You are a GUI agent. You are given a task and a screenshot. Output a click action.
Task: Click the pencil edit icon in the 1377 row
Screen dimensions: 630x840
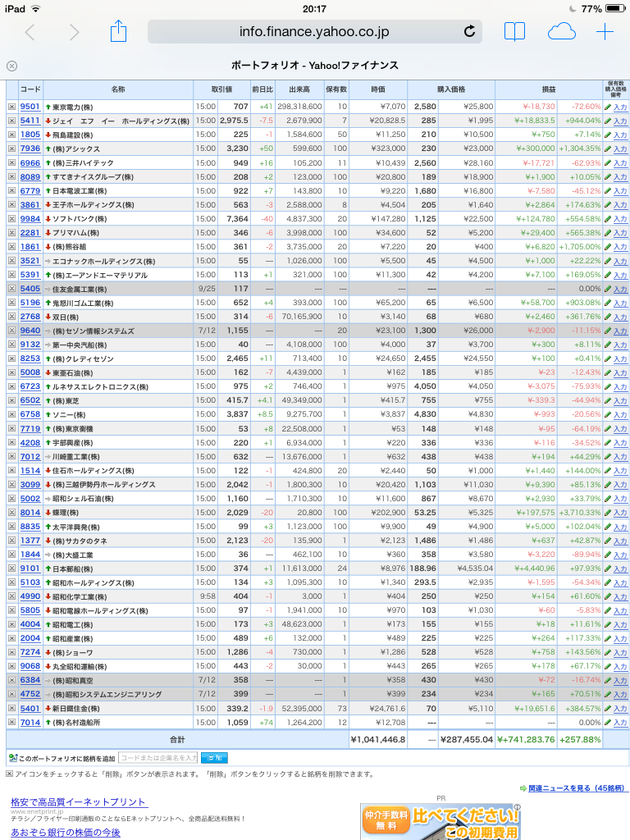click(608, 541)
